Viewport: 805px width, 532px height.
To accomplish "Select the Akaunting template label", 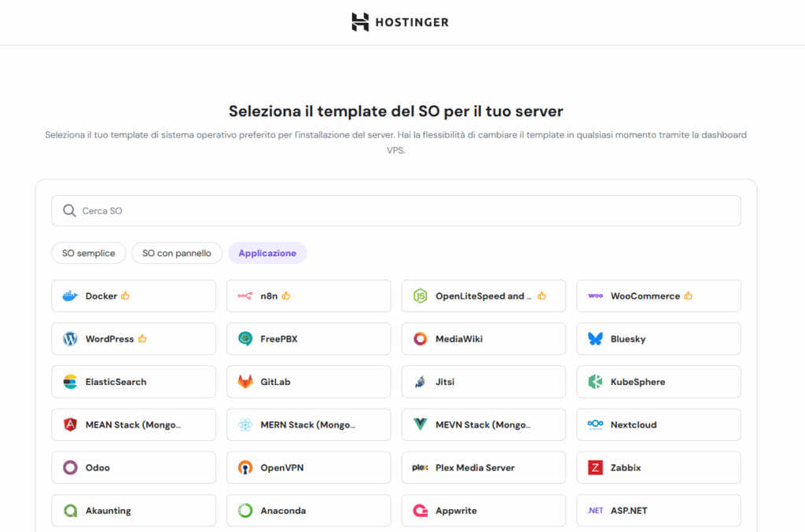I will coord(108,511).
